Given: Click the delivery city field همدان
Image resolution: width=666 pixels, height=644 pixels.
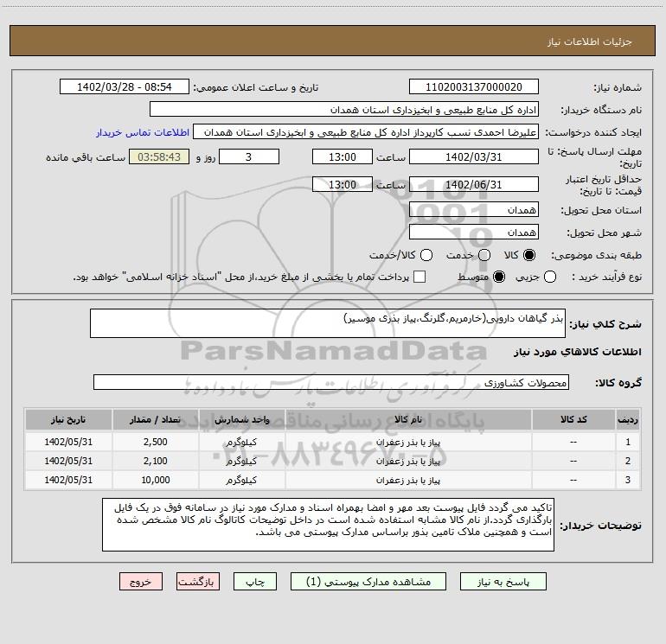Looking at the screenshot, I should [x=474, y=233].
